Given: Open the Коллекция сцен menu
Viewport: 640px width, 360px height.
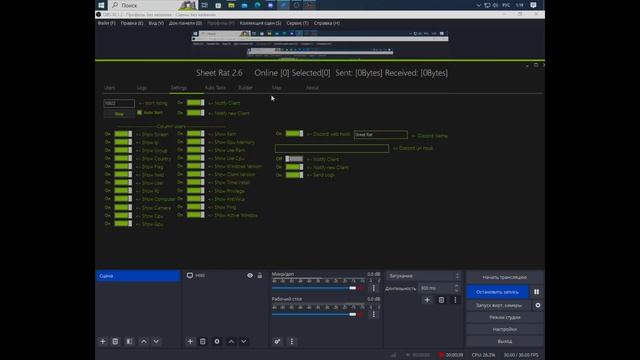Looking at the screenshot, I should 260,23.
